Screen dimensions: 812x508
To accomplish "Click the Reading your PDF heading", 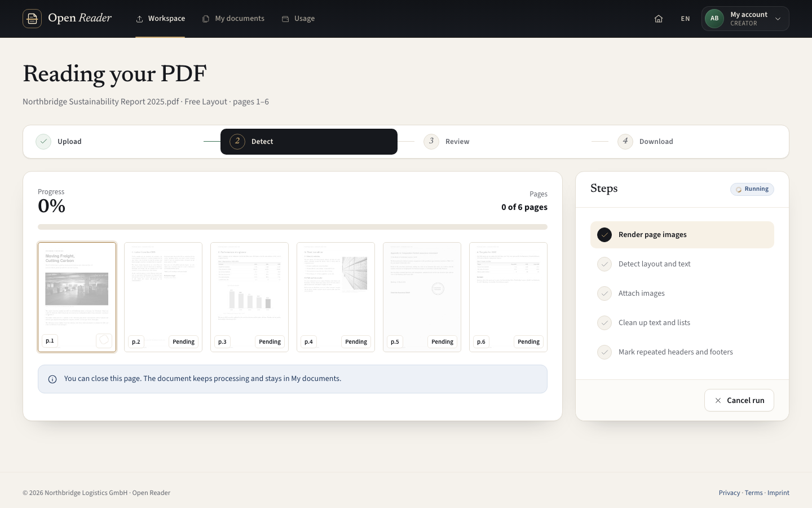I will 114,74.
